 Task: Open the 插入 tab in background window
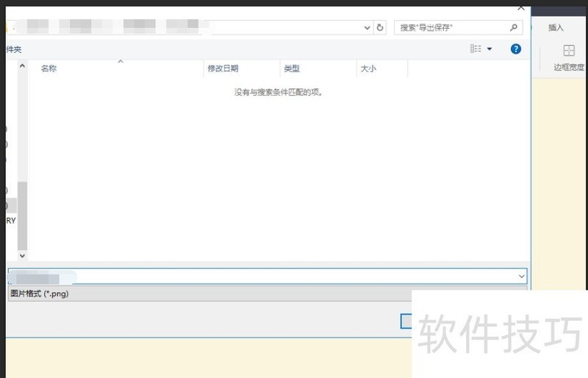[x=556, y=27]
